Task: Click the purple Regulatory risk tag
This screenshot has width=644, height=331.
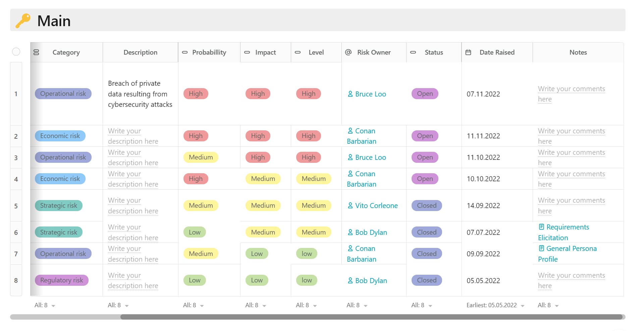Action: [x=61, y=280]
